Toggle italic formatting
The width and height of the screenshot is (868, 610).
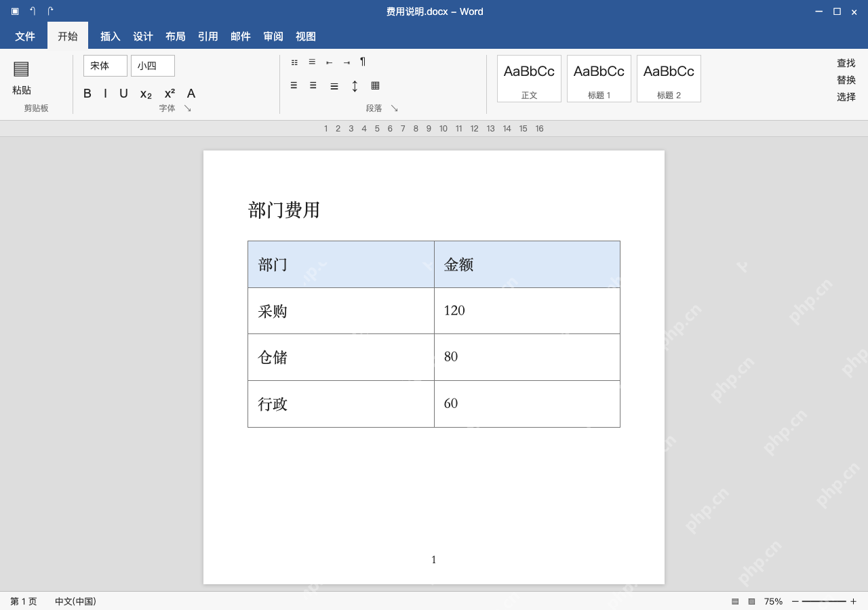click(105, 94)
